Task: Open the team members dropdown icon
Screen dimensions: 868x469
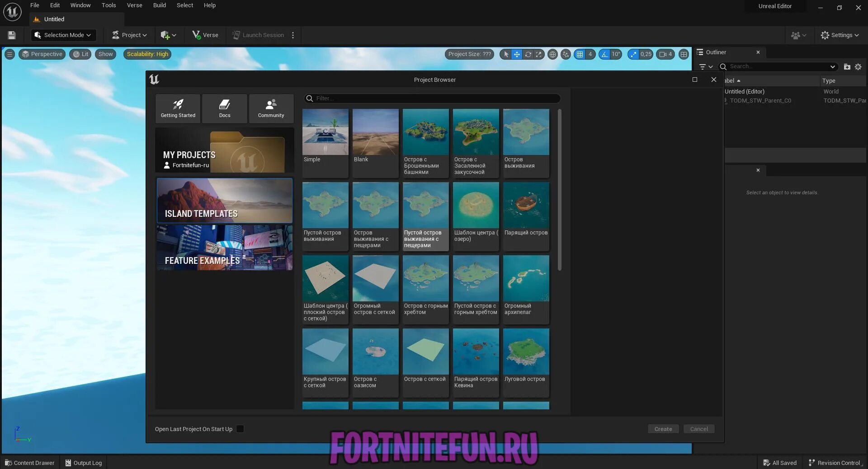Action: [x=798, y=35]
